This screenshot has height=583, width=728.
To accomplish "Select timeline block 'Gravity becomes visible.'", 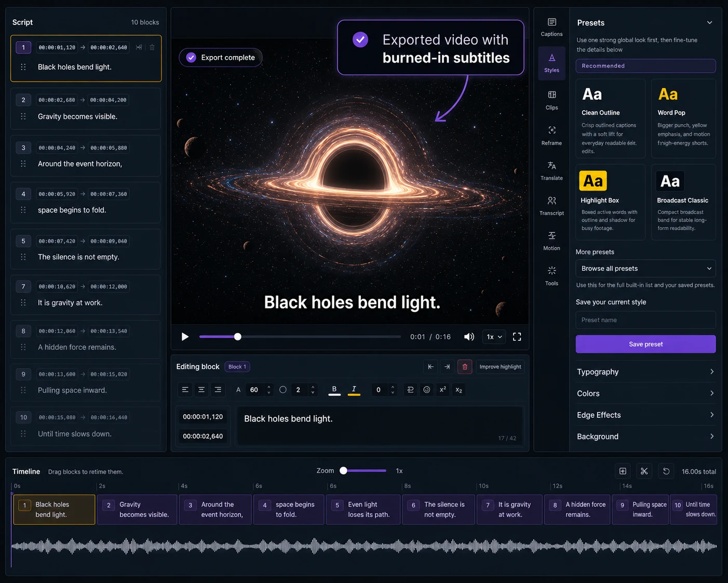I will point(138,510).
